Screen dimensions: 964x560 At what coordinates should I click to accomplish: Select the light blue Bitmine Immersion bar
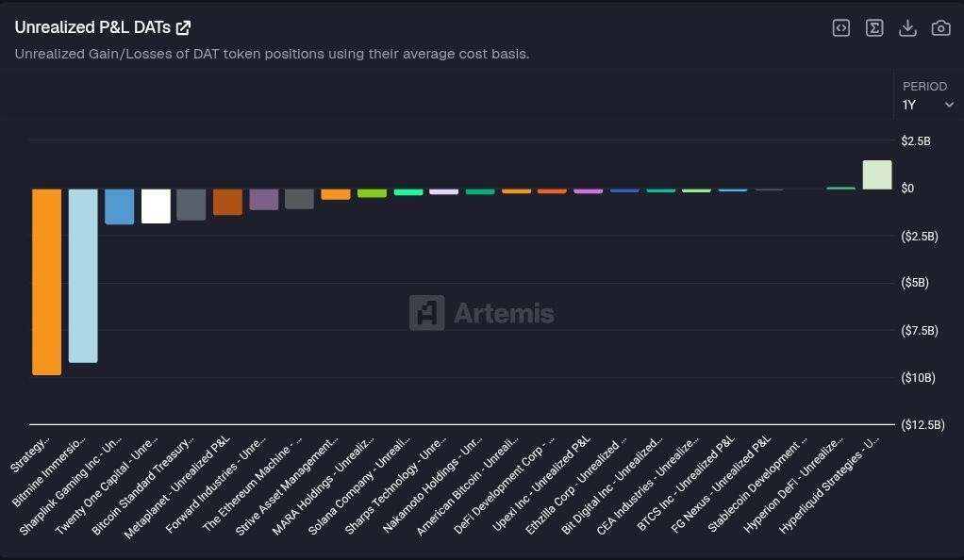click(x=83, y=275)
